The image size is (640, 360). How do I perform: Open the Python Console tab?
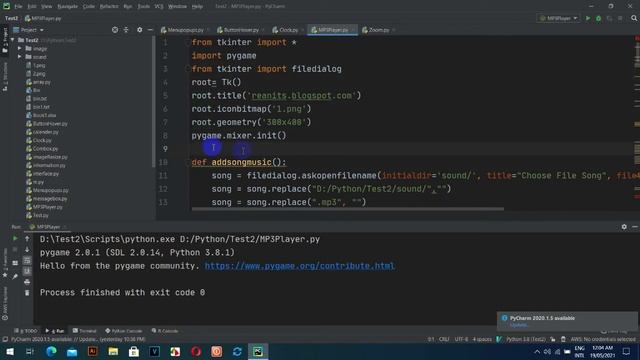[124, 331]
